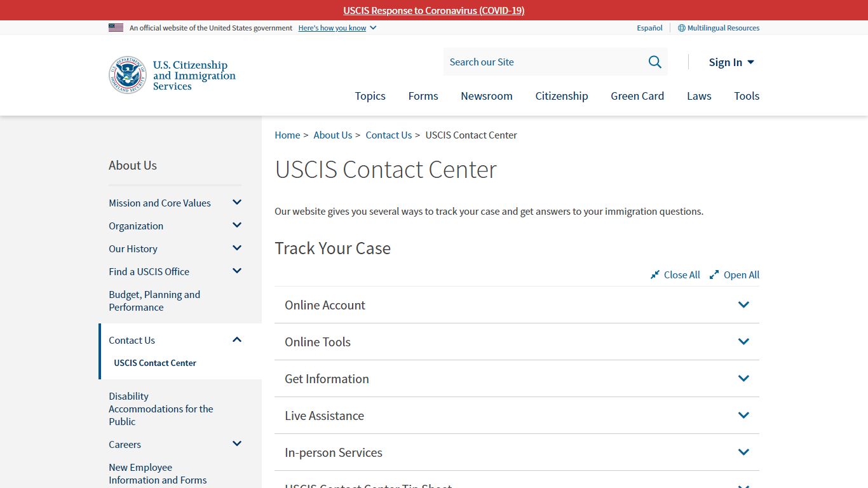Open USCIS Response to Coronavirus link
The image size is (868, 488).
(434, 10)
